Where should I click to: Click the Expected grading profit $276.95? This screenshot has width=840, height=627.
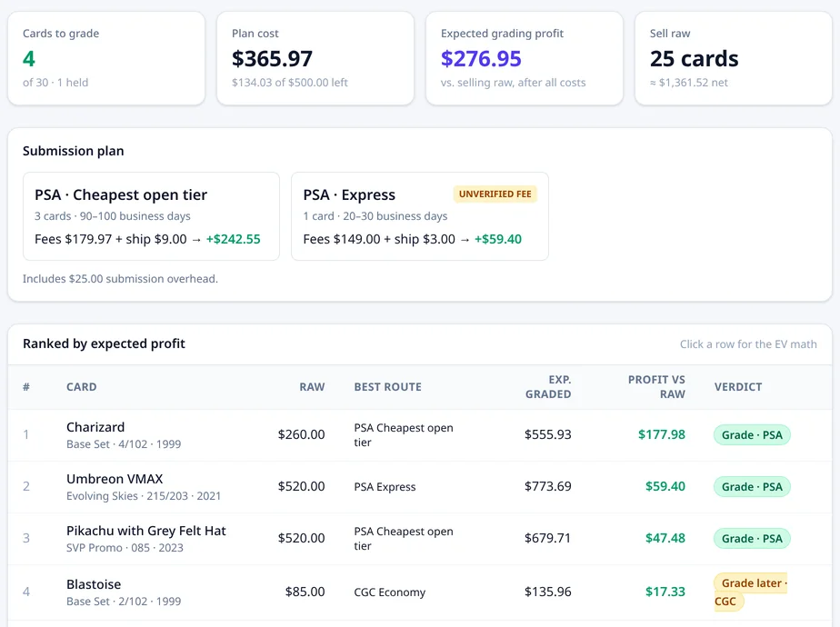481,58
